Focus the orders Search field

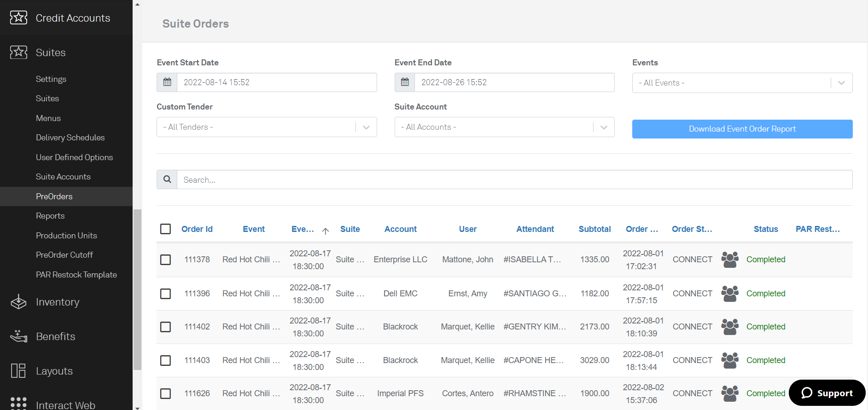click(x=514, y=179)
